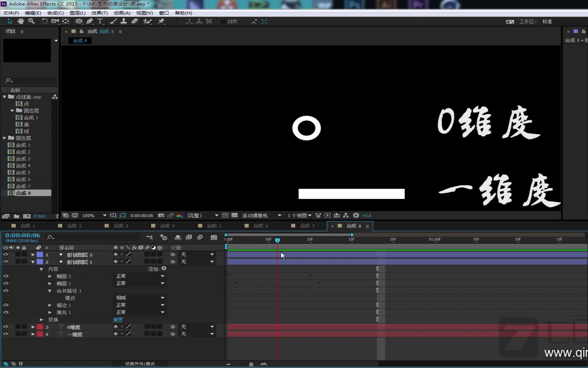The image size is (588, 368).
Task: Expand the 描边 1 property group
Action: pos(50,305)
